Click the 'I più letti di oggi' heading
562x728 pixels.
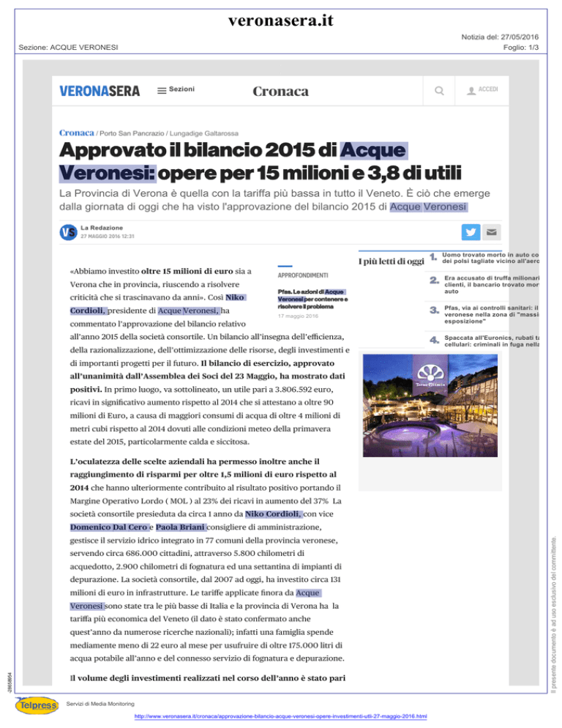point(391,261)
